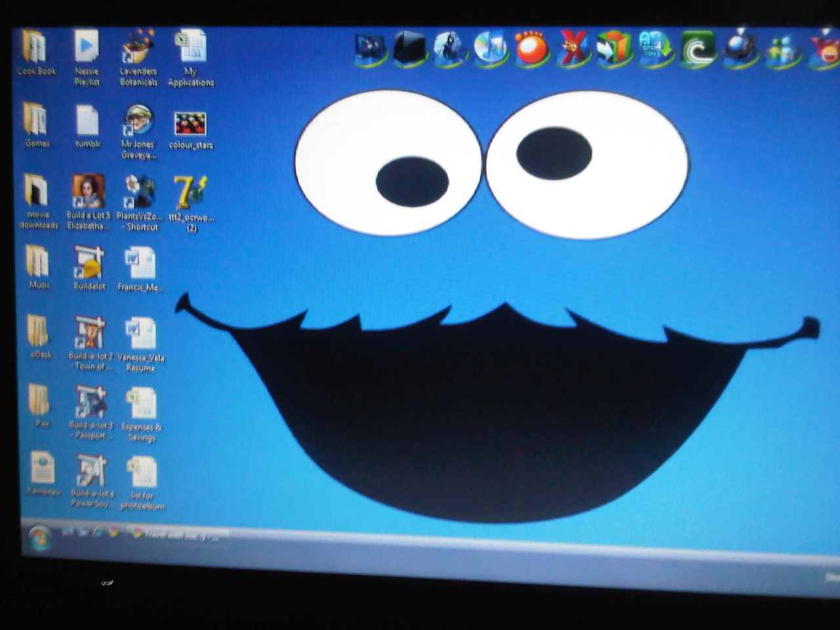Launch Build-a-lot 3 Passport shortcut
The width and height of the screenshot is (840, 630).
pyautogui.click(x=91, y=412)
